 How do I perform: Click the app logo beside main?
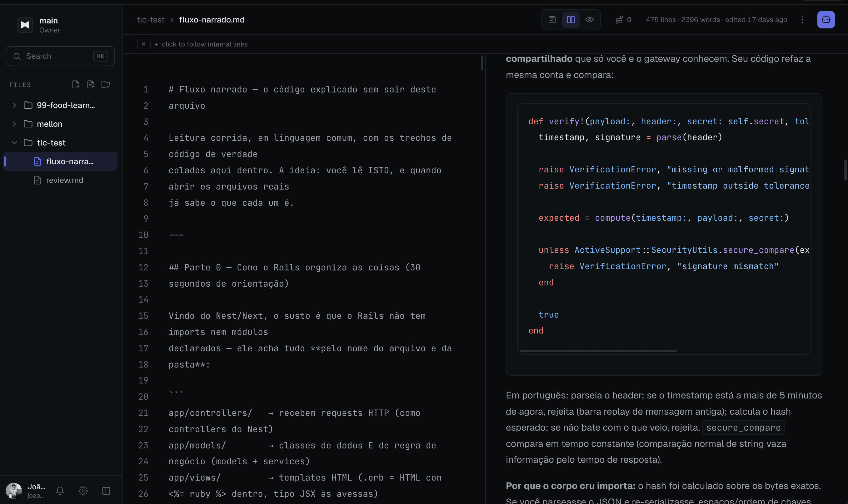[25, 25]
